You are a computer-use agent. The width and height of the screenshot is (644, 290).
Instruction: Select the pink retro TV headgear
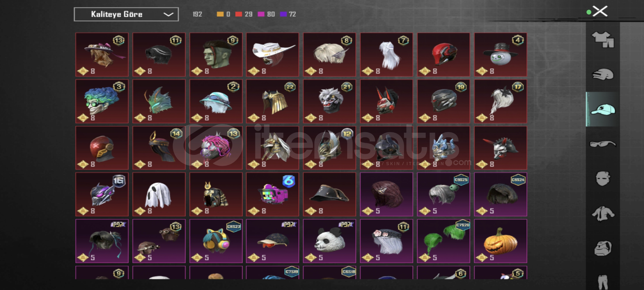point(273,194)
